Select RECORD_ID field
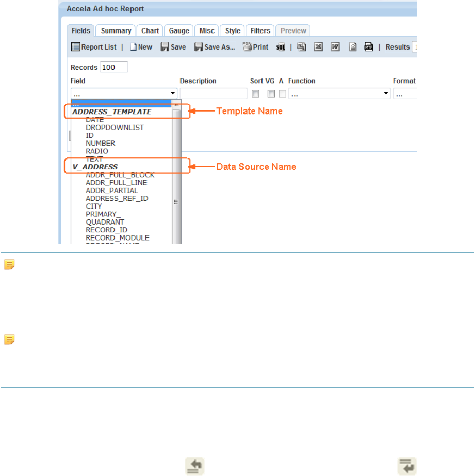The width and height of the screenshot is (474, 476). (x=106, y=230)
